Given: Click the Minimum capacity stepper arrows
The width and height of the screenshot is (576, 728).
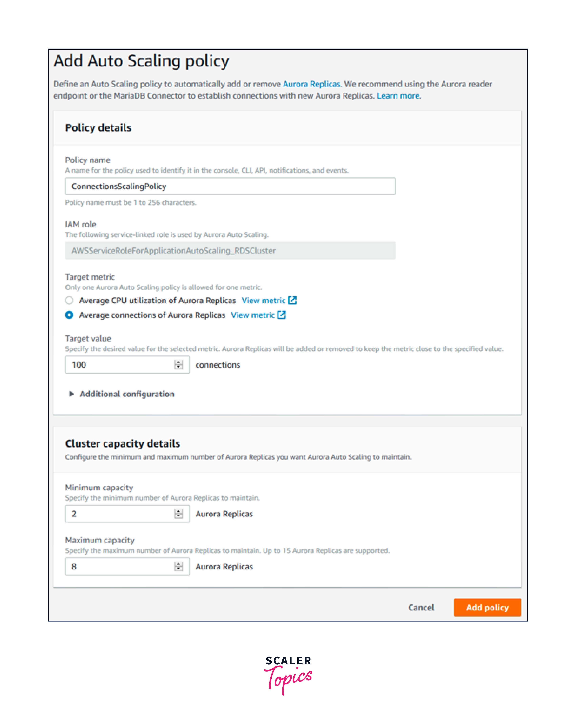Looking at the screenshot, I should tap(178, 514).
